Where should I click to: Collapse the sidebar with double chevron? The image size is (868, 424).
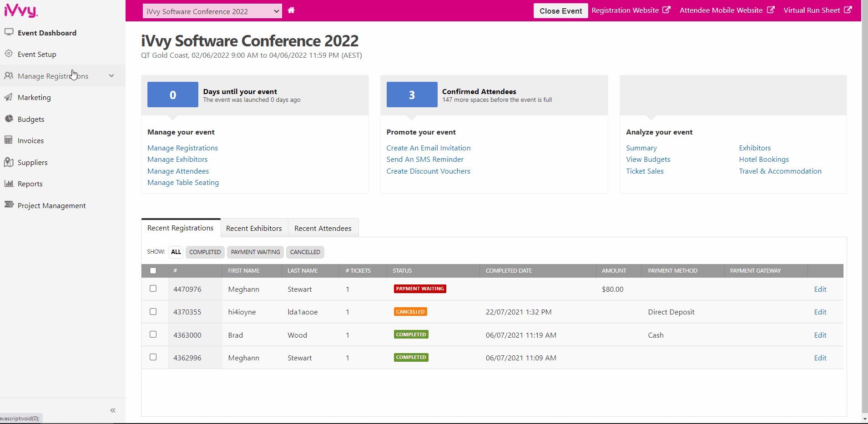[113, 410]
